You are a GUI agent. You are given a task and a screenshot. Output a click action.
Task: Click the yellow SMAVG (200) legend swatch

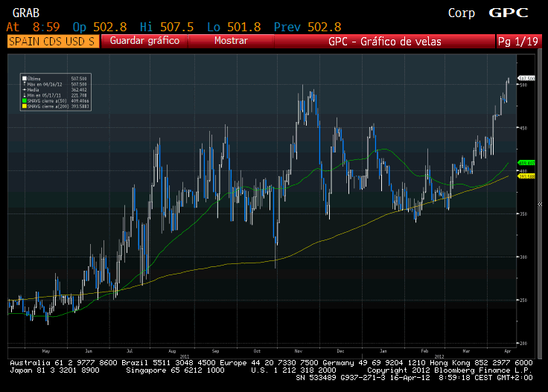(25, 106)
